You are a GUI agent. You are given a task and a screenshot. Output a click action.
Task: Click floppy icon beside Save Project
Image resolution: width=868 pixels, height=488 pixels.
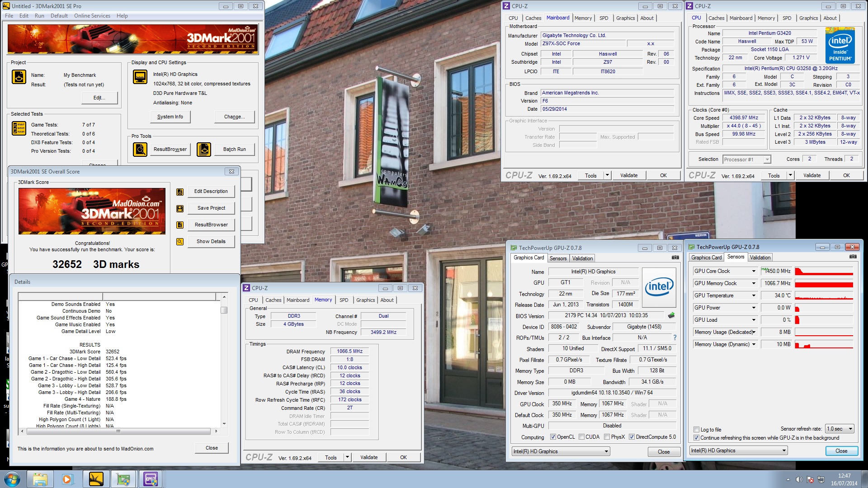click(x=180, y=209)
